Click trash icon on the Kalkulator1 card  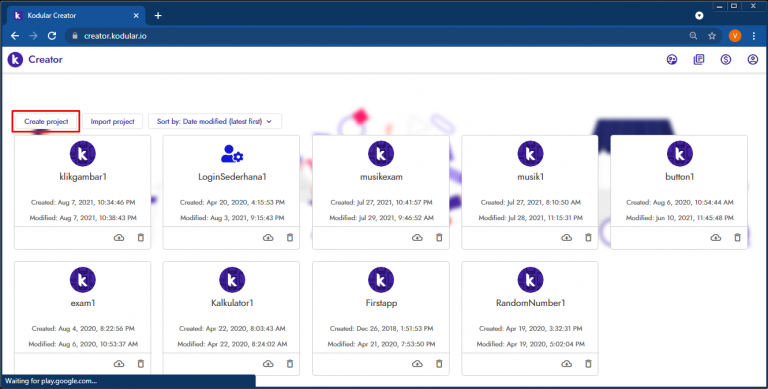pos(290,364)
